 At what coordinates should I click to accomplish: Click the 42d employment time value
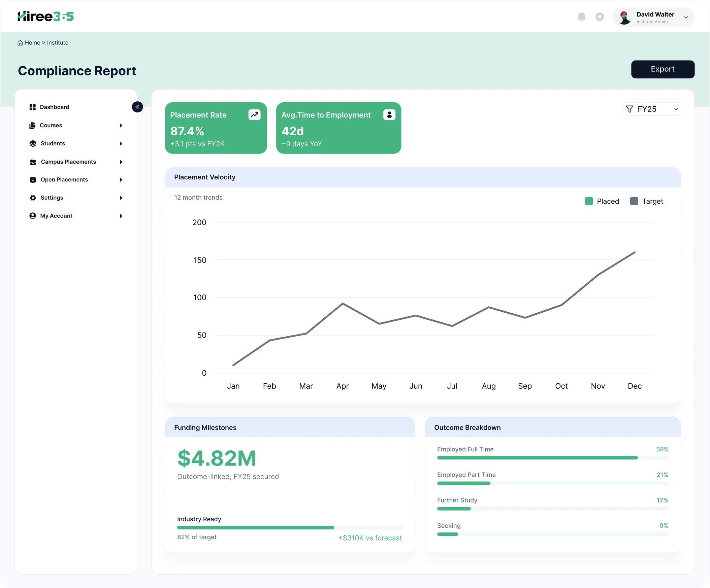tap(293, 131)
